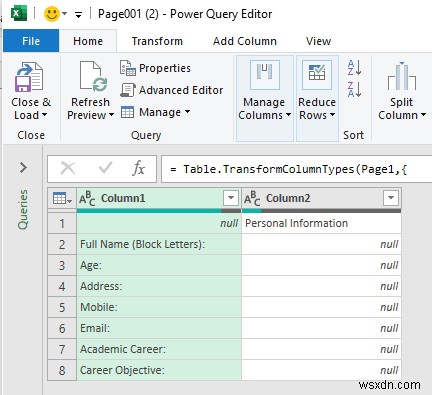The image size is (432, 395).
Task: Open Customize Quick Access Toolbar arrow
Action: (x=78, y=14)
